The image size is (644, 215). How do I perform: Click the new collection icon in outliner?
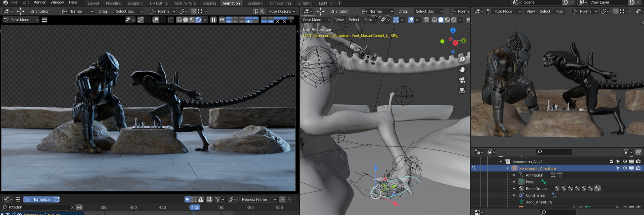(x=638, y=152)
